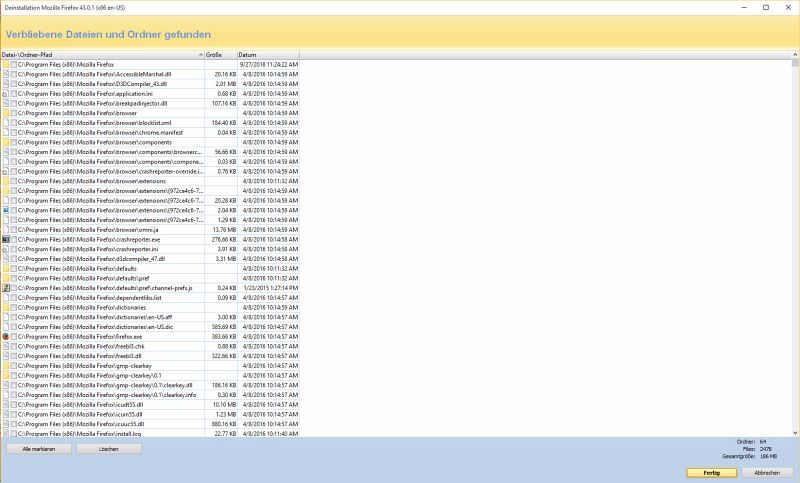800x483 pixels.
Task: Click the file icon of AccessibleMarshal.dll
Action: click(x=6, y=74)
